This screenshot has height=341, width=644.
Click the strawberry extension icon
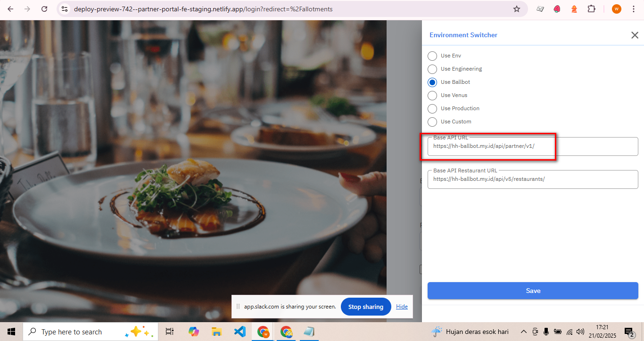pos(557,9)
